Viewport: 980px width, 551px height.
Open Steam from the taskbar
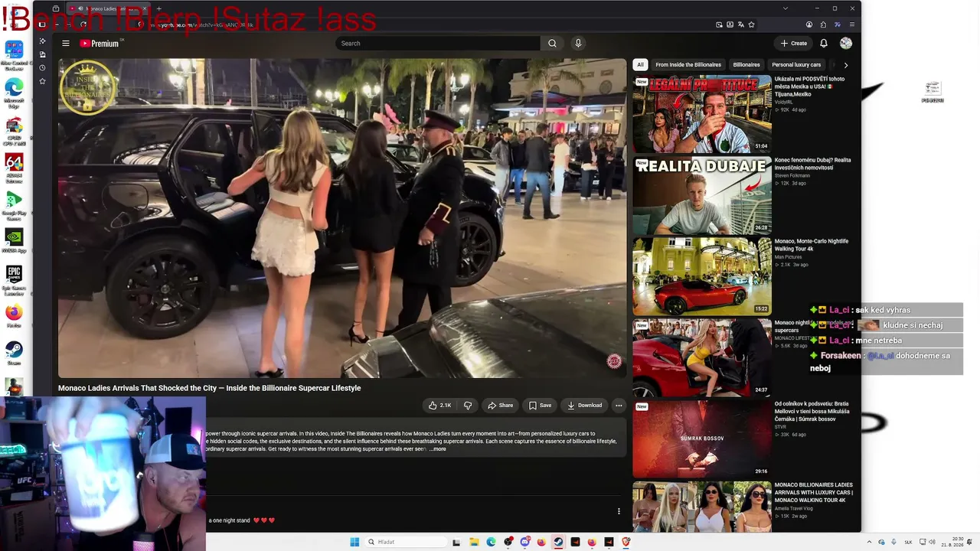click(558, 542)
